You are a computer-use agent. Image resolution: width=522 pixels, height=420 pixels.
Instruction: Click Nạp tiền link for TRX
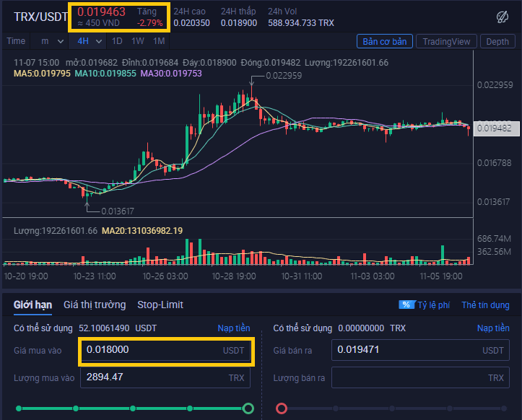pos(493,328)
